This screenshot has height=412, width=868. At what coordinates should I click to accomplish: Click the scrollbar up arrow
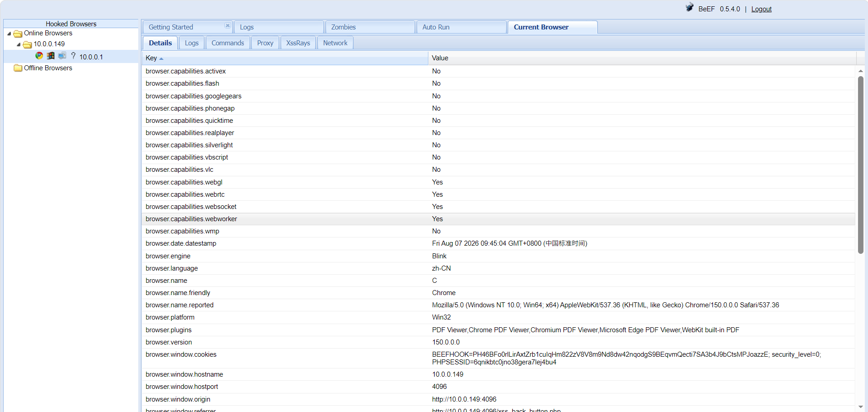coord(860,71)
